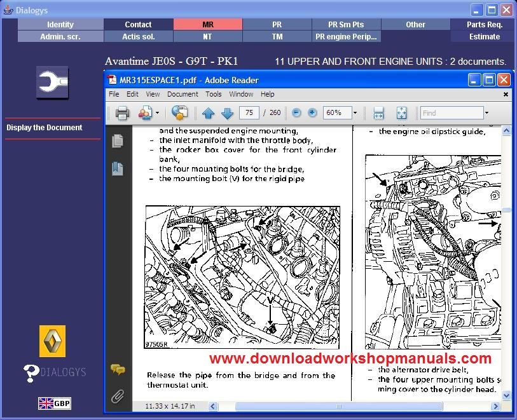Close the document with the menu bar X
Viewport: 517px width, 420px height.
[x=506, y=95]
